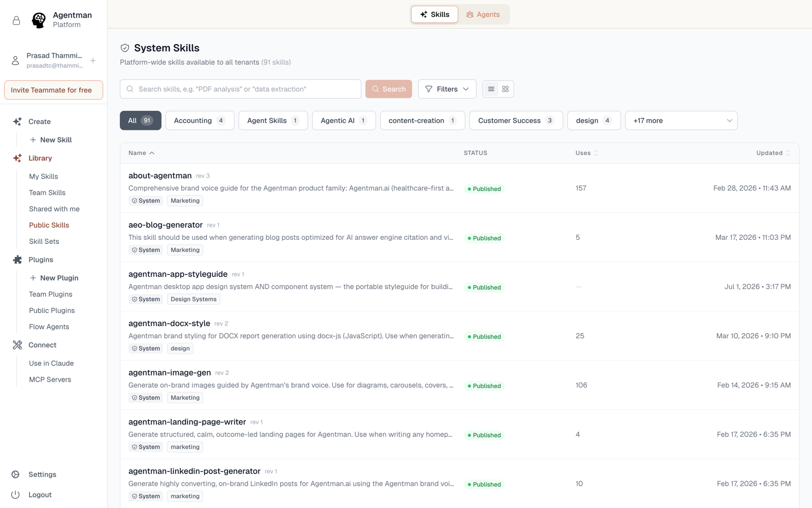Click the lock icon in sidebar header

pyautogui.click(x=16, y=20)
